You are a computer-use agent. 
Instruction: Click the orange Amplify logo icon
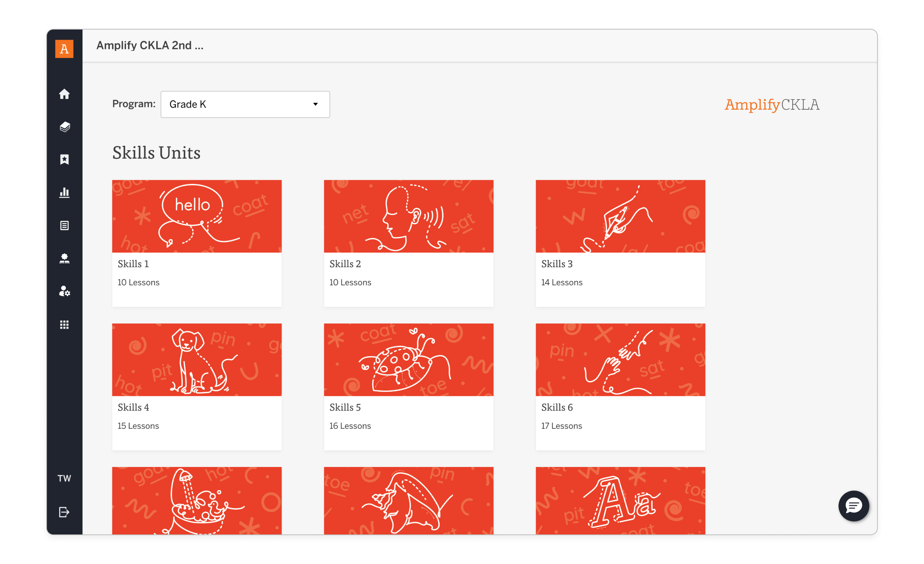[64, 49]
